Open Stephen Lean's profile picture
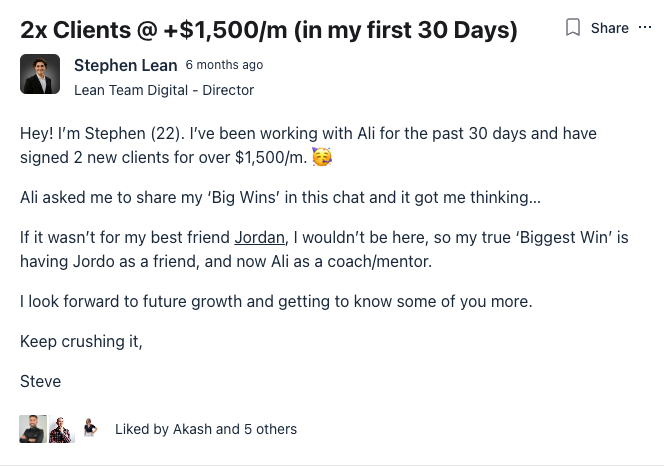The width and height of the screenshot is (664, 467). click(40, 75)
